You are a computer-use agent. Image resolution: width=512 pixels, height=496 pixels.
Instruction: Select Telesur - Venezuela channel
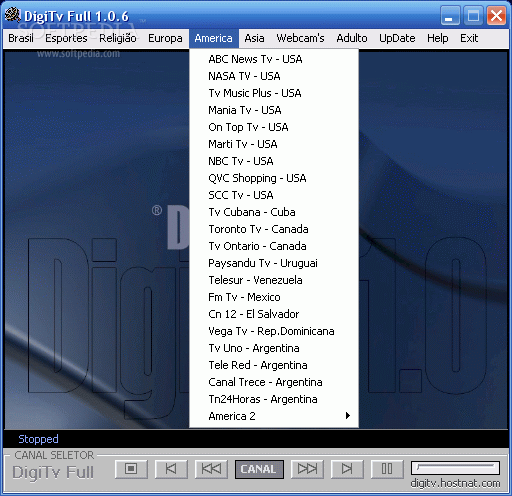coord(274,280)
